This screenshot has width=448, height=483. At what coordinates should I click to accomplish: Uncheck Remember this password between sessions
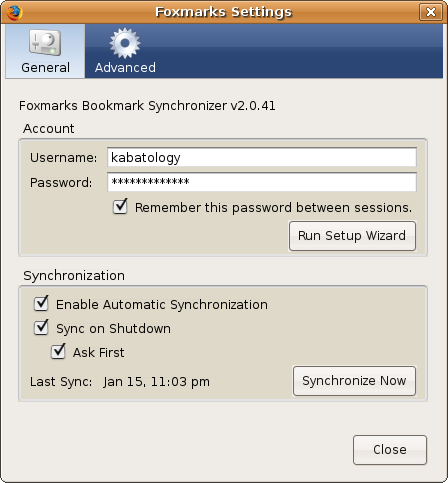point(120,207)
